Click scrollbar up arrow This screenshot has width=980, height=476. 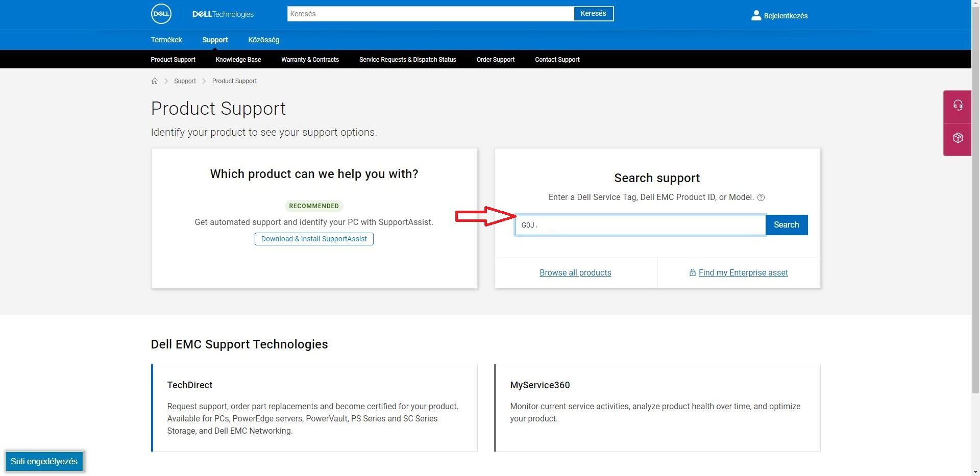975,4
